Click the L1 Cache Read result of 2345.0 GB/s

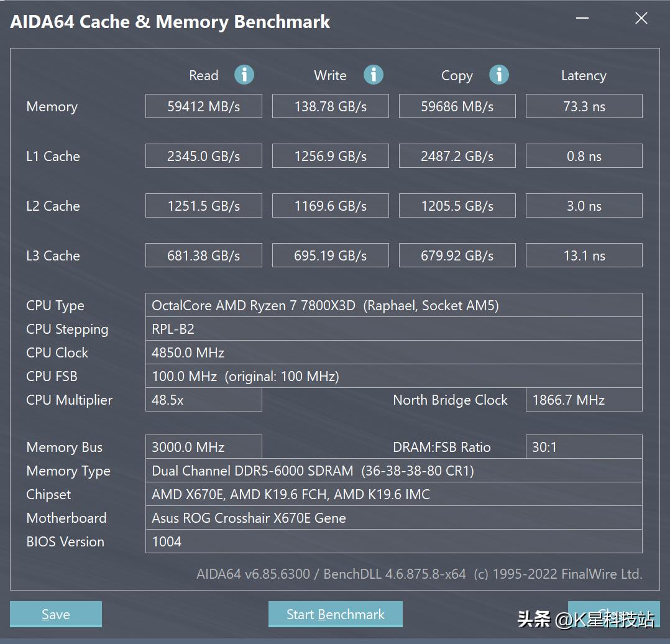pyautogui.click(x=203, y=155)
